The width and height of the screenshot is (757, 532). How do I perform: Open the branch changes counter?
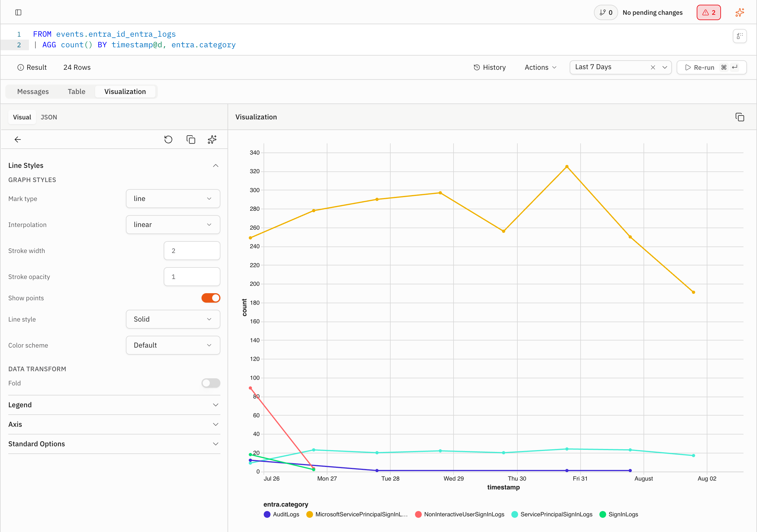tap(606, 12)
